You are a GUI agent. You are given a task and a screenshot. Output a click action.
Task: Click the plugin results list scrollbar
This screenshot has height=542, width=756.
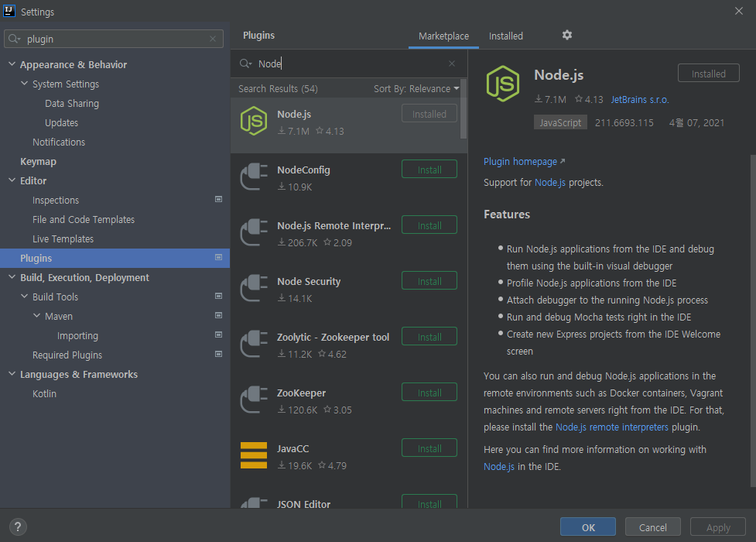pos(464,109)
